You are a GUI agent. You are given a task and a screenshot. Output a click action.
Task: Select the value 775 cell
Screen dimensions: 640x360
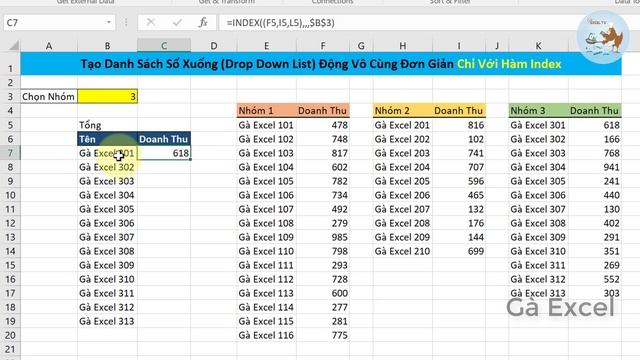(x=323, y=335)
